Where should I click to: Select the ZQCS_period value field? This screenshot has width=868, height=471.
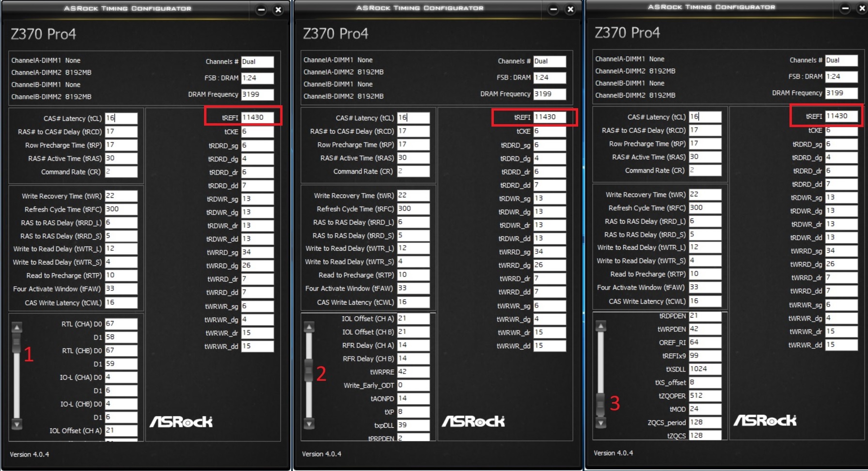(x=705, y=422)
